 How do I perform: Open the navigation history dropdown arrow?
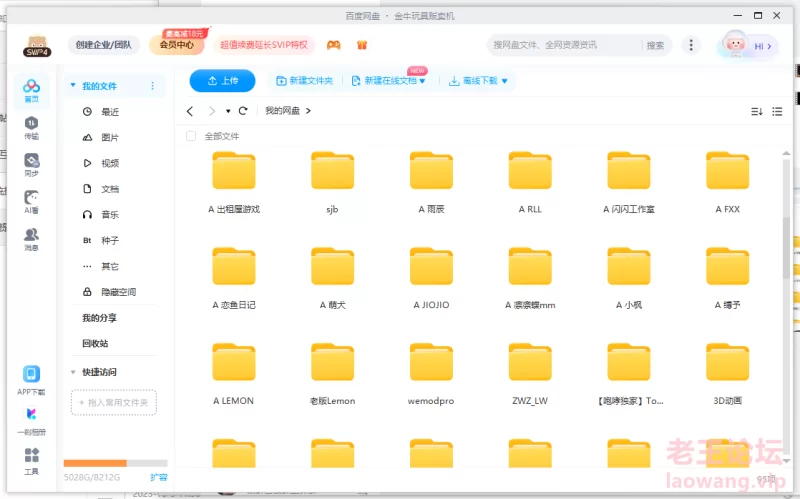click(x=228, y=111)
